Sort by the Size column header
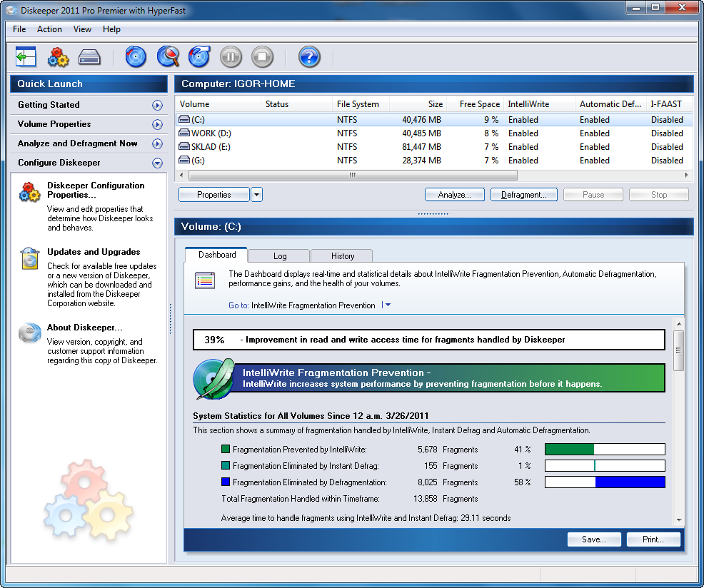Viewport: 704px width, 588px height. [x=417, y=104]
